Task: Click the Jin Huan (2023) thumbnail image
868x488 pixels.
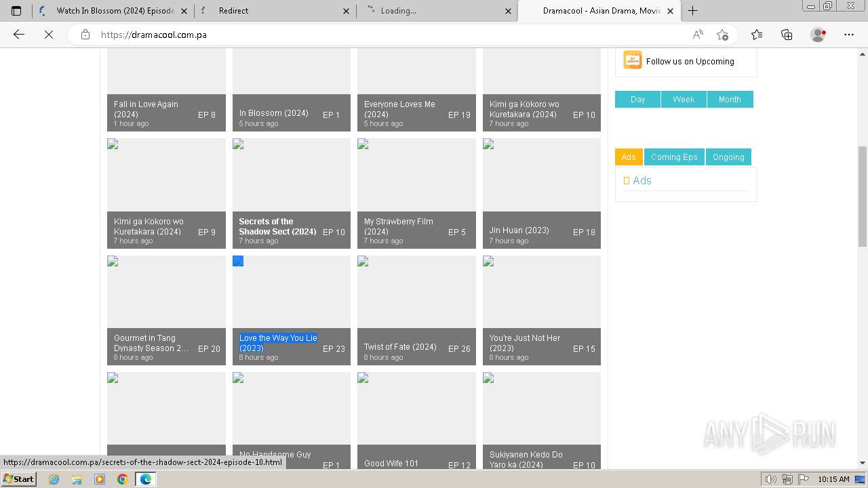Action: click(x=542, y=175)
